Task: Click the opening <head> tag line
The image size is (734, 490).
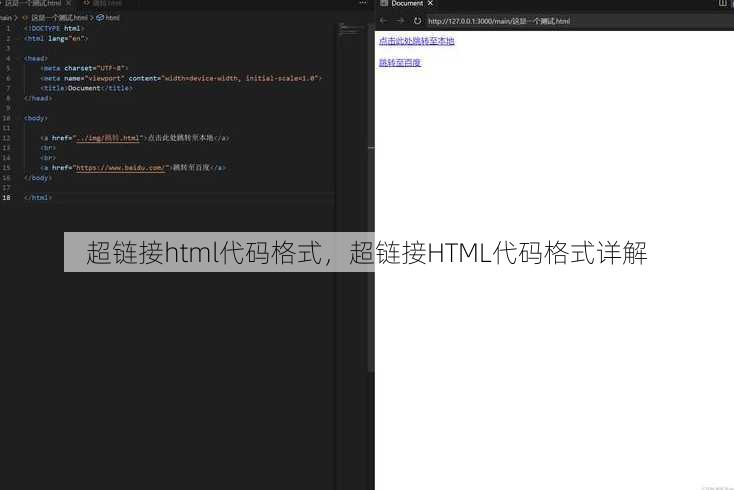Action: [36, 59]
